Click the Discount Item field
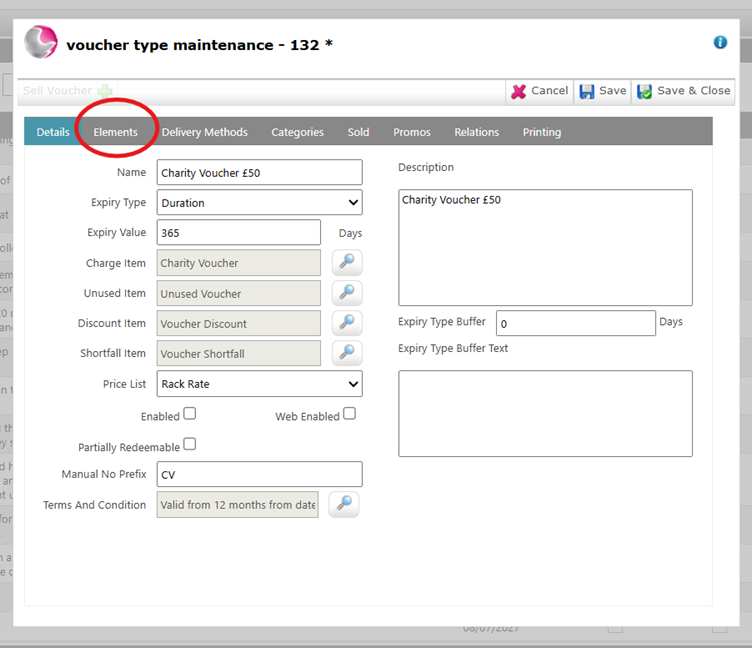Screen dimensions: 752x648 tap(239, 323)
